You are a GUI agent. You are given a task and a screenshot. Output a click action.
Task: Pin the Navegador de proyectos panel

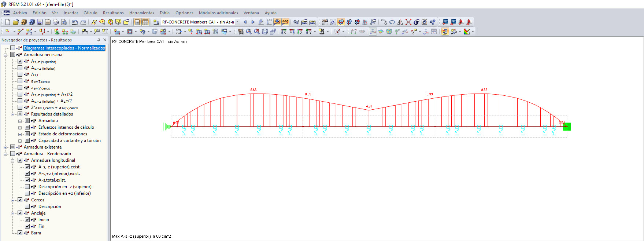pos(99,40)
